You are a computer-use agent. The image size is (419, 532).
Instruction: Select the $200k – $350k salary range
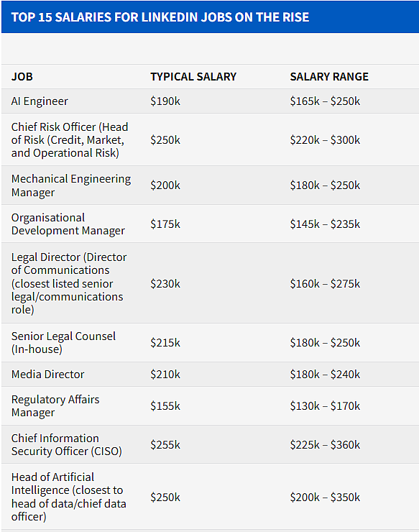pos(325,497)
